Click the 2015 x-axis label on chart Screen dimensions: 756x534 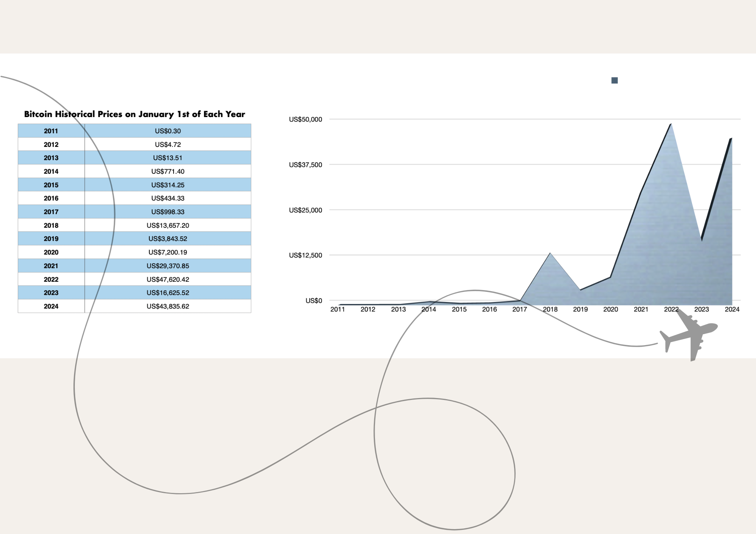coord(459,309)
